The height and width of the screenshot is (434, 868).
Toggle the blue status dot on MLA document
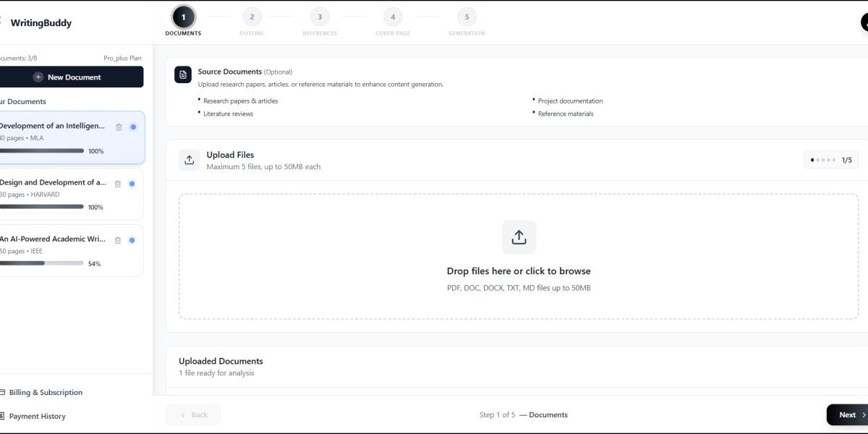point(133,127)
